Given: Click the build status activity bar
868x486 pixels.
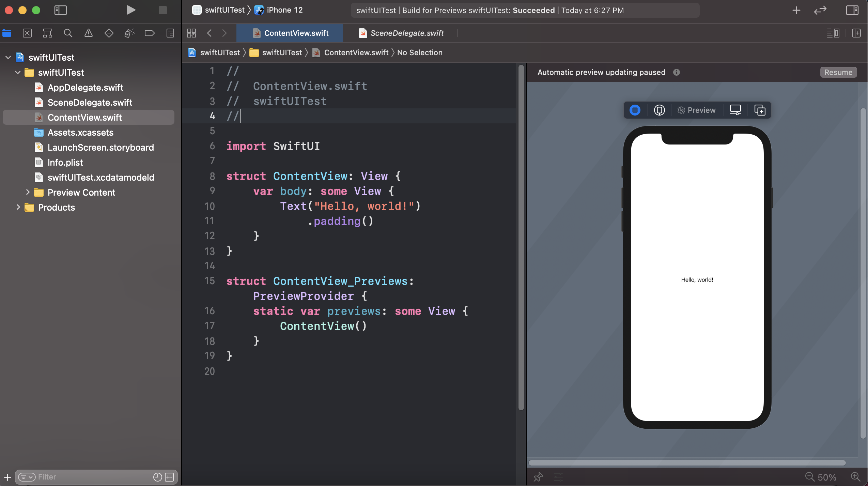Looking at the screenshot, I should tap(525, 10).
